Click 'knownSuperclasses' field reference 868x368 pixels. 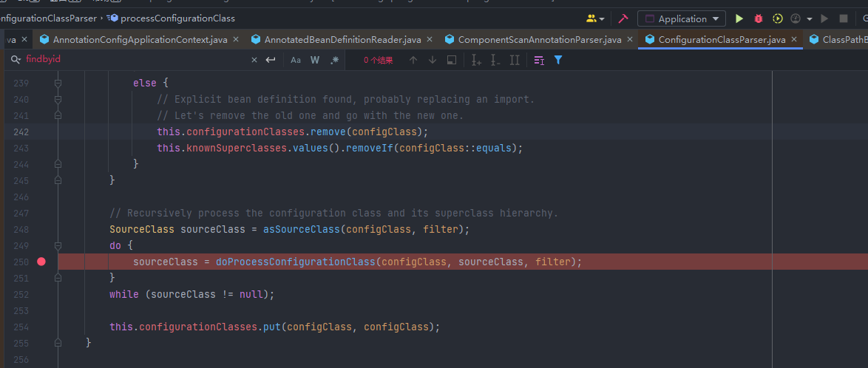pos(236,149)
